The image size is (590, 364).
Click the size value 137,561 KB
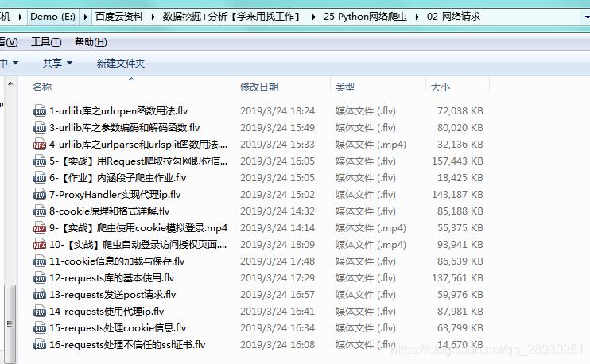[x=457, y=278]
